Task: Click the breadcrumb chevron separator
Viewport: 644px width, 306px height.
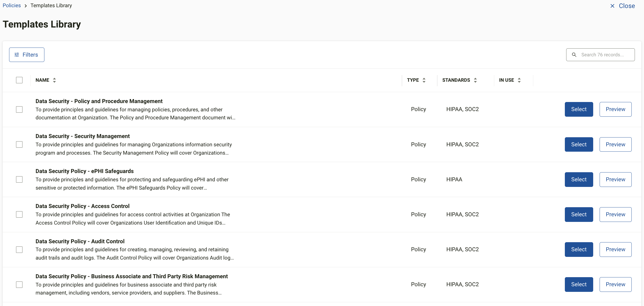Action: (26, 6)
